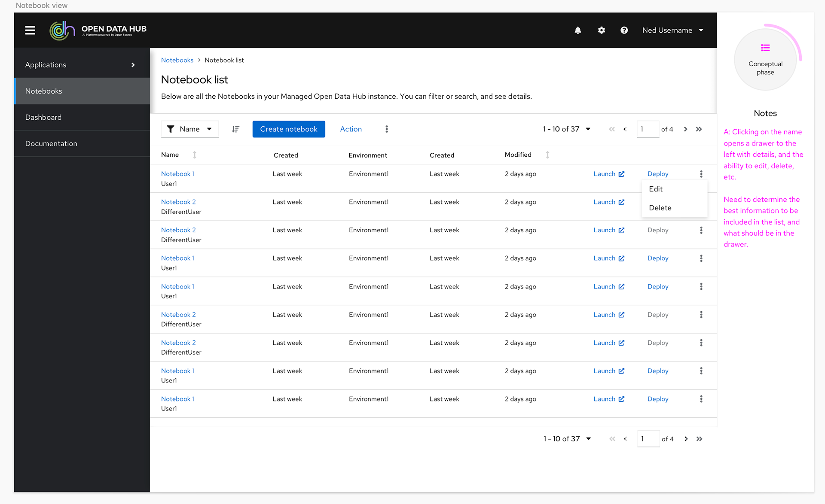Select Documentation in the sidebar
825x504 pixels.
[82, 143]
